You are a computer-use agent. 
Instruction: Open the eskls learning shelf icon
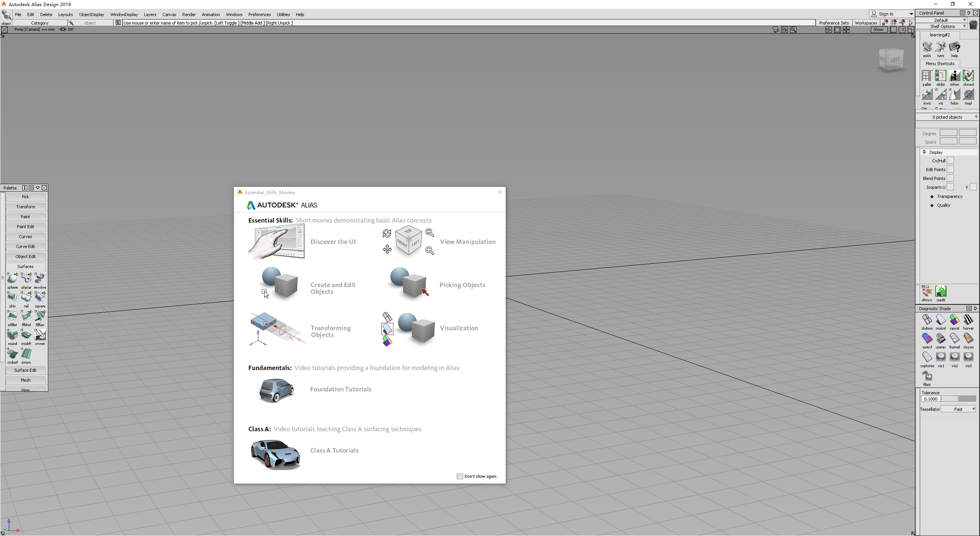pos(927,47)
